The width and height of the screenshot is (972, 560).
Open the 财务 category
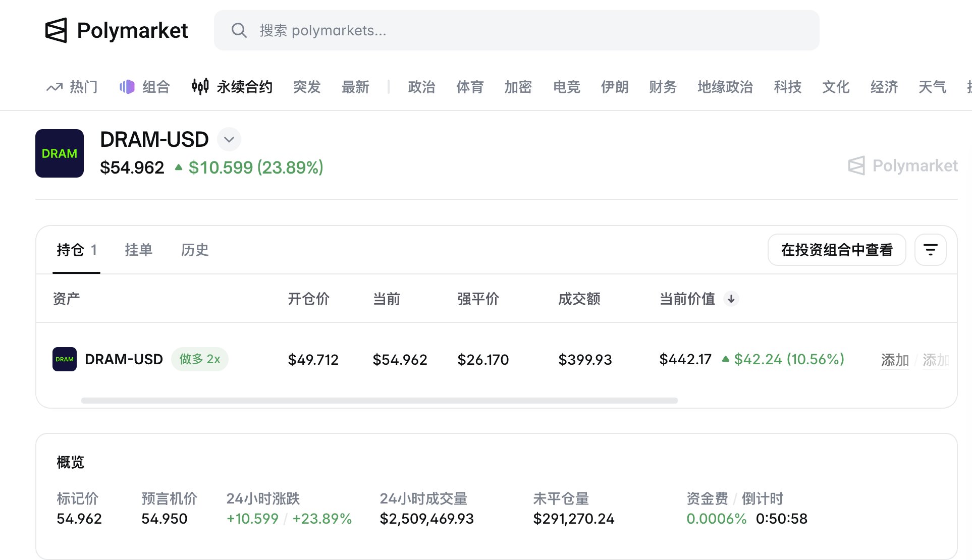click(663, 87)
